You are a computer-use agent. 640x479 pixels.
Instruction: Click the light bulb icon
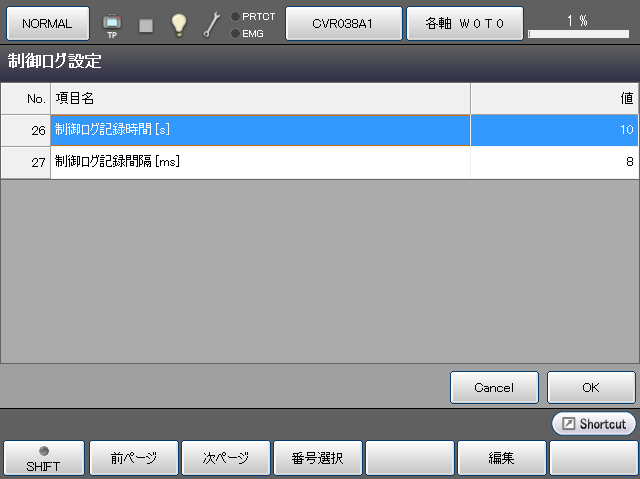pyautogui.click(x=179, y=25)
